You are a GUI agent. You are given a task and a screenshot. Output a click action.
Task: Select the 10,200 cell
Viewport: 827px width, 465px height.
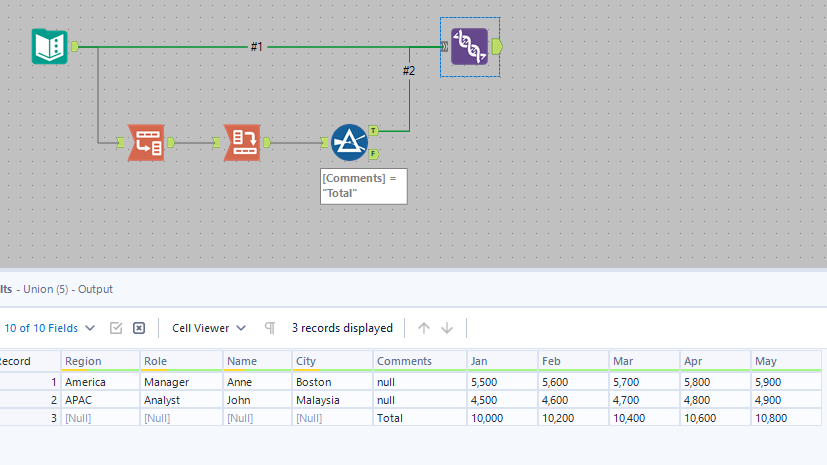pos(573,418)
